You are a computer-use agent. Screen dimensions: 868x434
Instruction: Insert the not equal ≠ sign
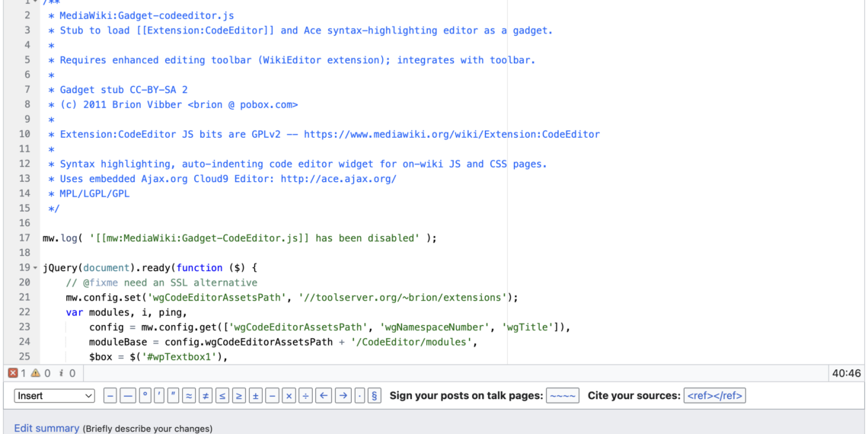(206, 396)
